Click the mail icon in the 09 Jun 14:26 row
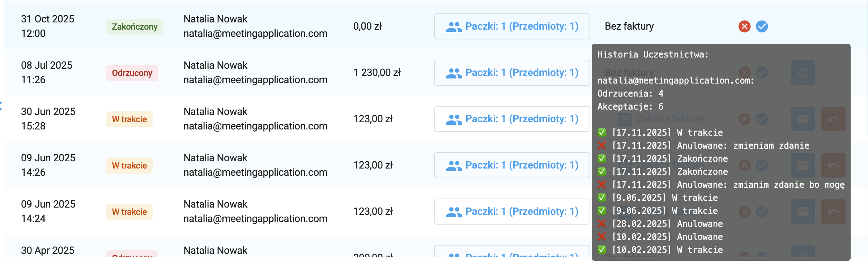This screenshot has width=868, height=264. [x=803, y=165]
